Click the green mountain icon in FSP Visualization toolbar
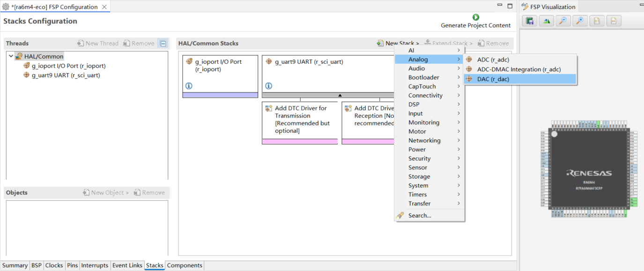 pos(547,21)
